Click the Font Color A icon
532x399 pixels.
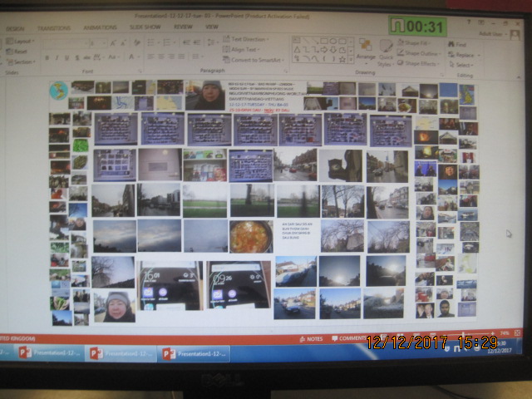[133, 57]
